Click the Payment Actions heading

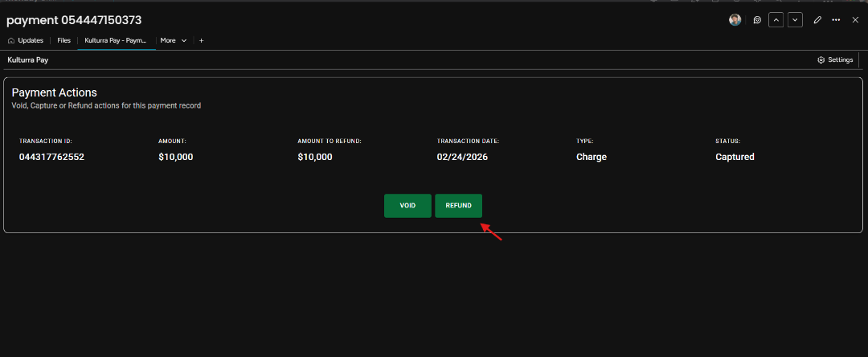point(55,92)
